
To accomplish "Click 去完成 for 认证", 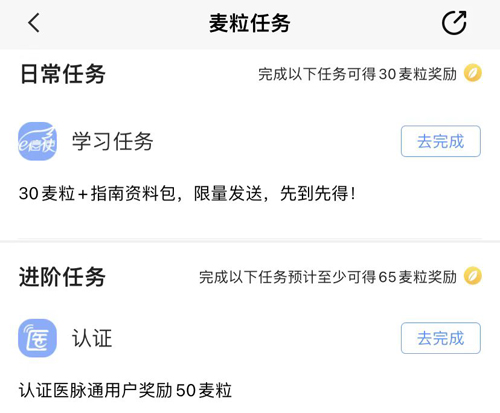I will 441,338.
